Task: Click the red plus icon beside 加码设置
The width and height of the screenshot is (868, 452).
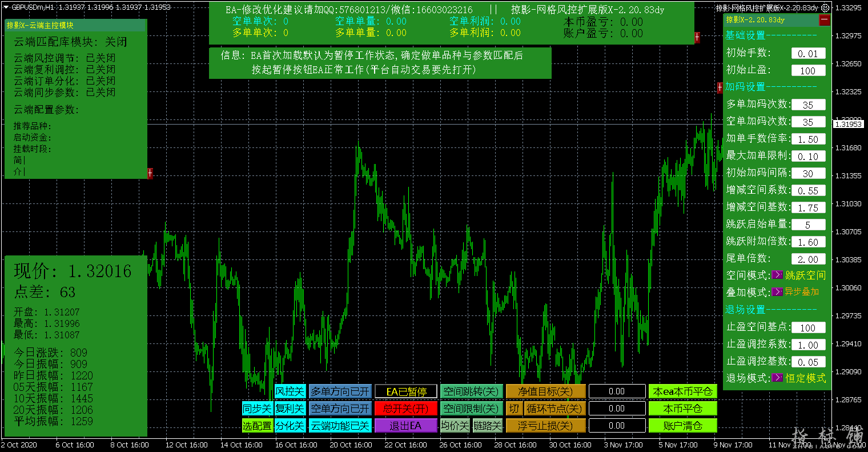Action: pos(720,87)
